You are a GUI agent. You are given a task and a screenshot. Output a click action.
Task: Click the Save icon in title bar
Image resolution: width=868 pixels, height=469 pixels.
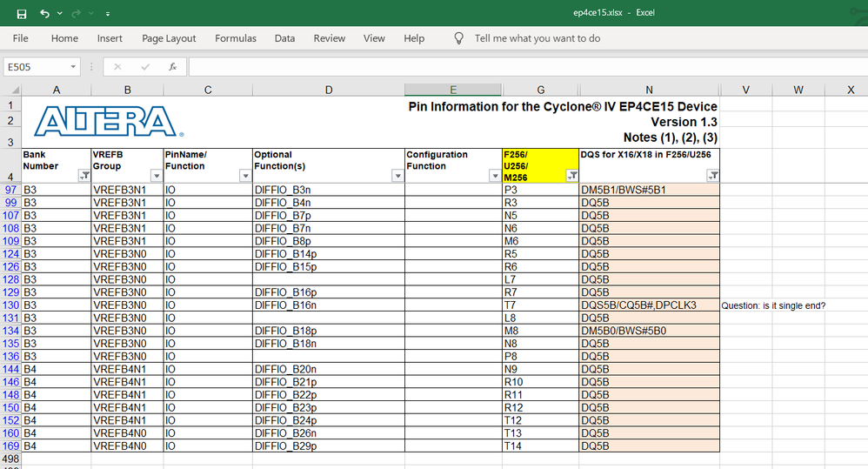point(22,13)
